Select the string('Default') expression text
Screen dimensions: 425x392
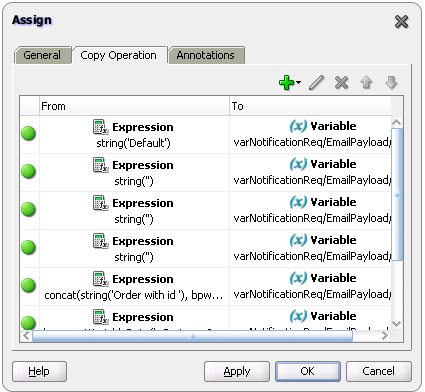tap(133, 143)
